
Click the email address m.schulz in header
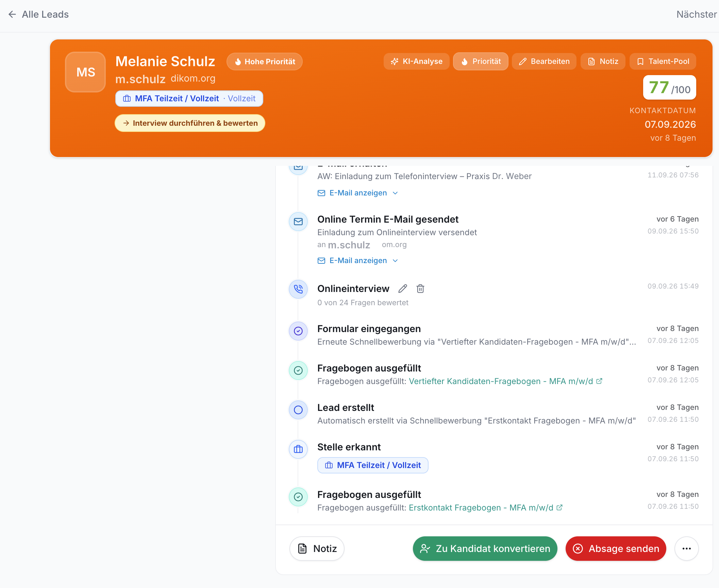coord(140,79)
